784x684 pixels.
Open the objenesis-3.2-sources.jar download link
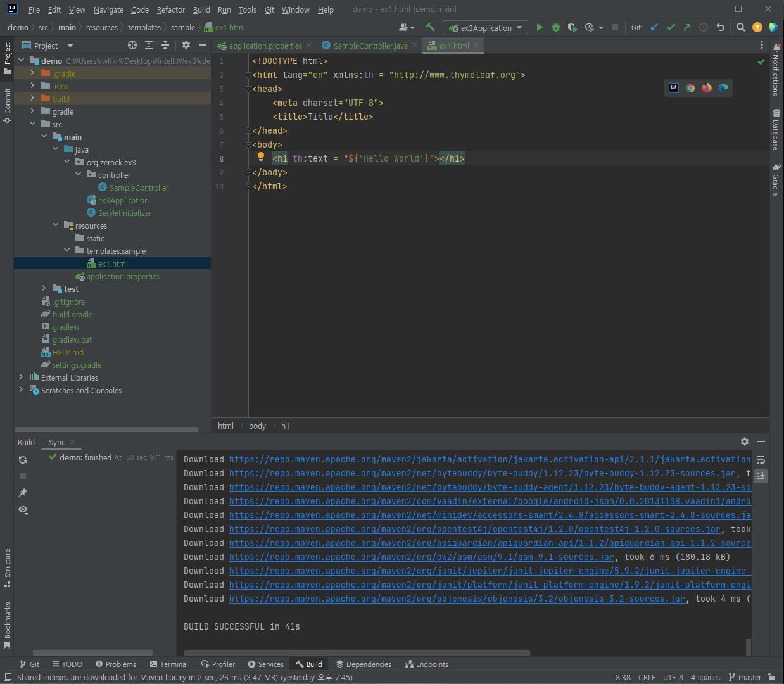click(457, 598)
